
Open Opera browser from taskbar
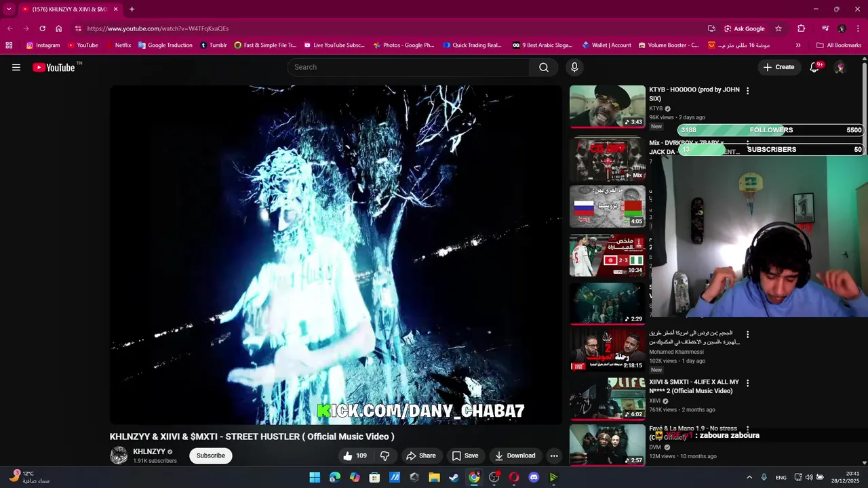pyautogui.click(x=514, y=477)
